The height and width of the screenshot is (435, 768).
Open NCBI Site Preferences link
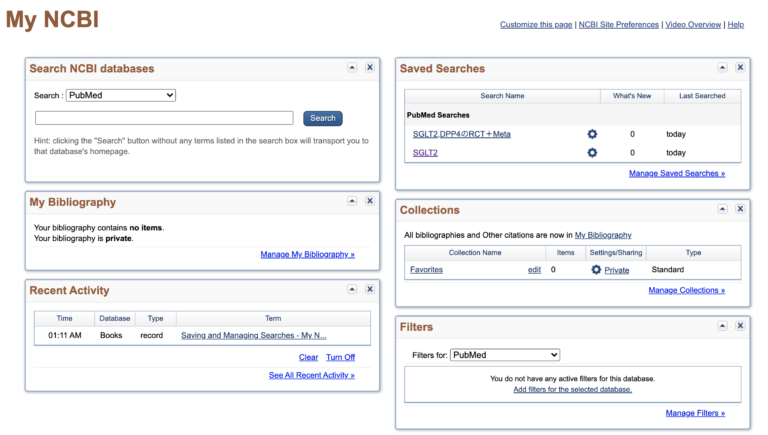coord(619,24)
